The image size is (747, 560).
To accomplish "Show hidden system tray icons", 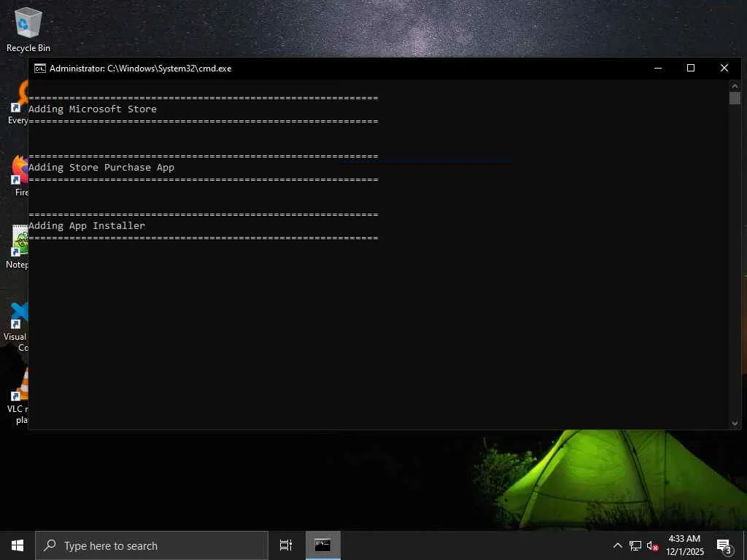I will click(617, 545).
